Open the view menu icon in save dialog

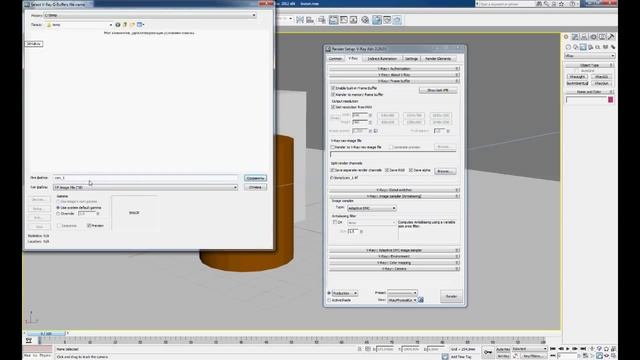[x=140, y=25]
